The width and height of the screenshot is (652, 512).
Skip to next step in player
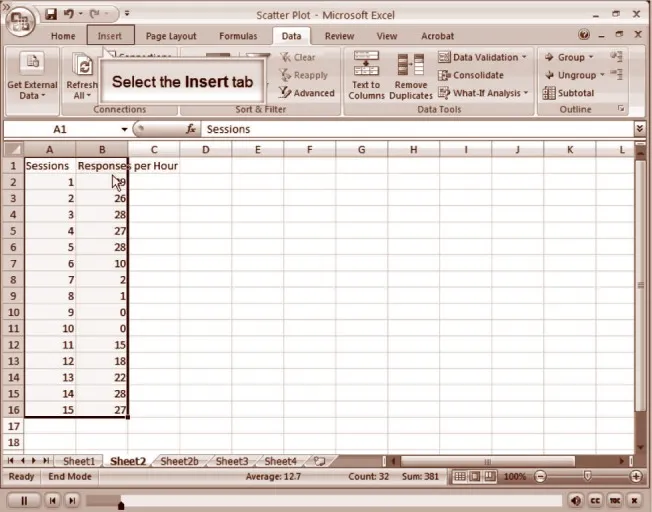point(72,500)
